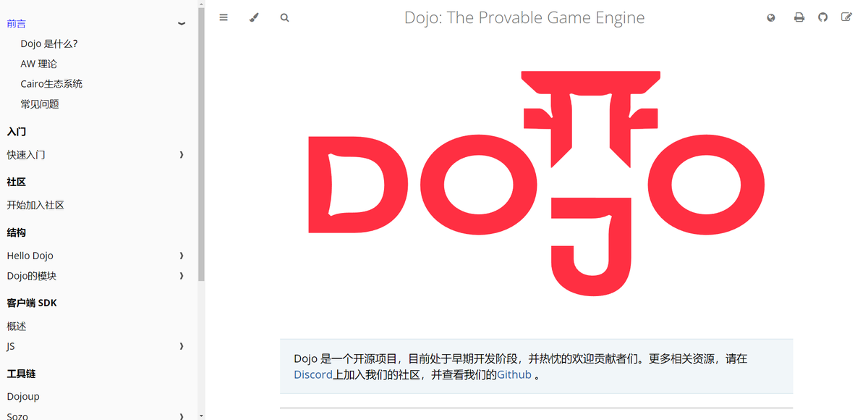The height and width of the screenshot is (420, 868).
Task: Expand the JS section chevron
Action: coord(182,347)
